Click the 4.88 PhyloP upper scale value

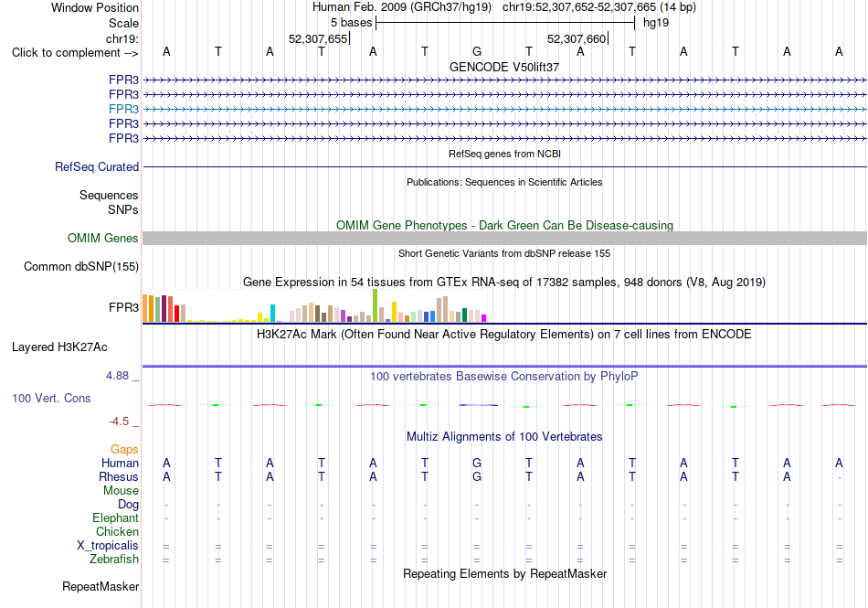point(117,376)
